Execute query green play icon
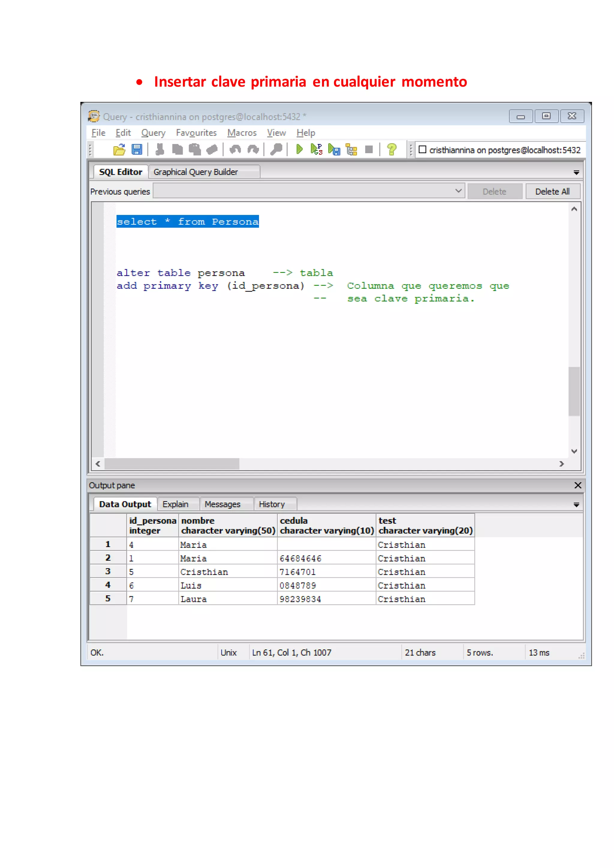Viewport: 614px width, 868px height. pyautogui.click(x=299, y=150)
